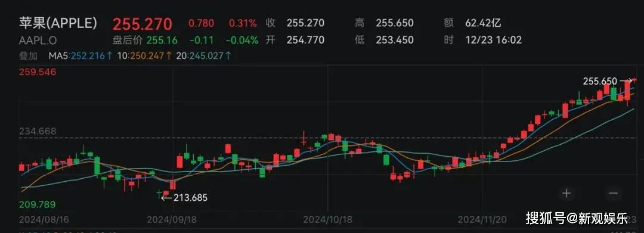Click the high point annotation 255.650 on chart
The width and height of the screenshot is (644, 233).
pyautogui.click(x=600, y=81)
